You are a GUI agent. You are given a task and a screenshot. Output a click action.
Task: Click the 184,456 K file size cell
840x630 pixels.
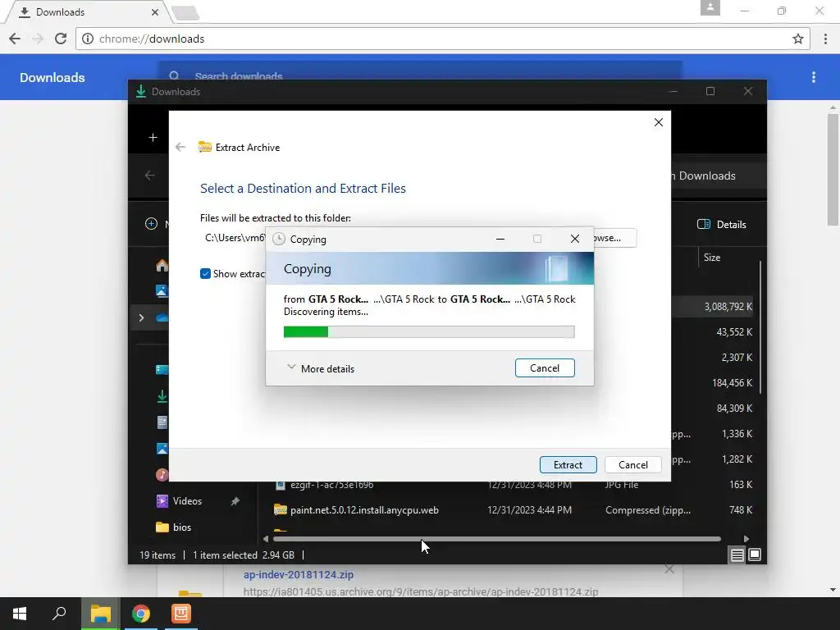pyautogui.click(x=732, y=382)
